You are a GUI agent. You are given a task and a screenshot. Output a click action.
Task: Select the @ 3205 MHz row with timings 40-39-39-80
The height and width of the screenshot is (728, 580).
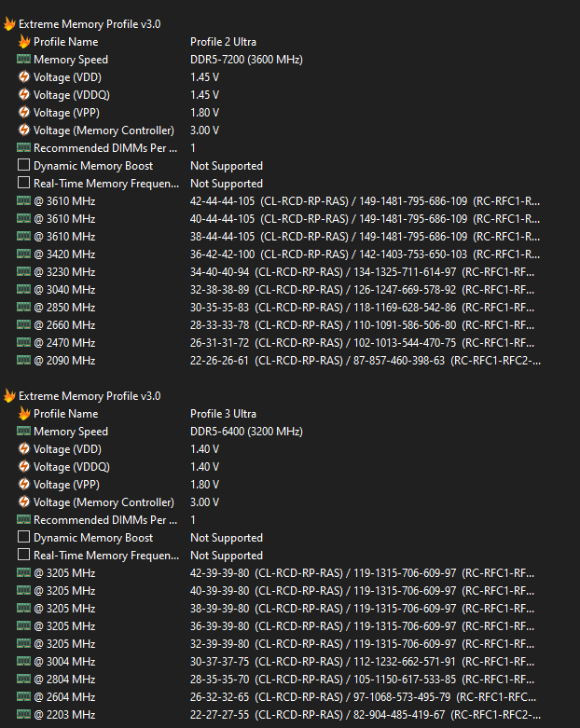point(276,591)
